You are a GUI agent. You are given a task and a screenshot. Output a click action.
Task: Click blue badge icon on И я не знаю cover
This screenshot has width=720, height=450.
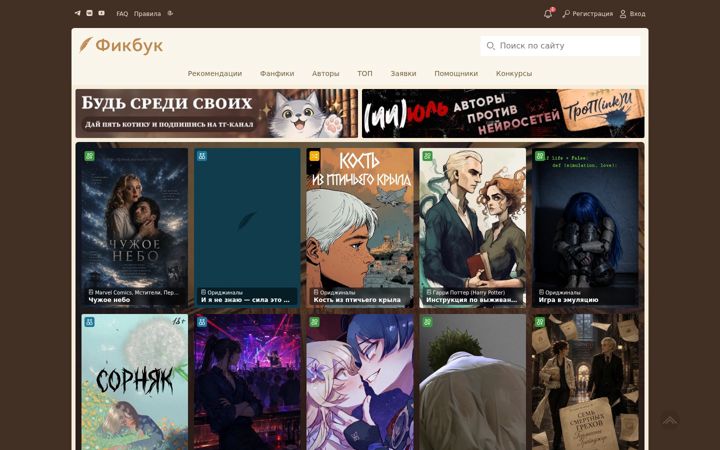[202, 156]
